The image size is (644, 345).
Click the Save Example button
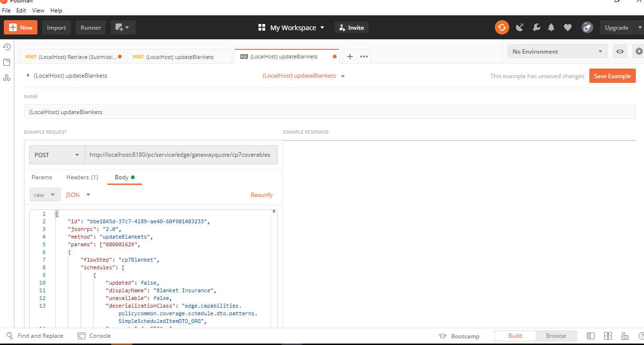612,75
